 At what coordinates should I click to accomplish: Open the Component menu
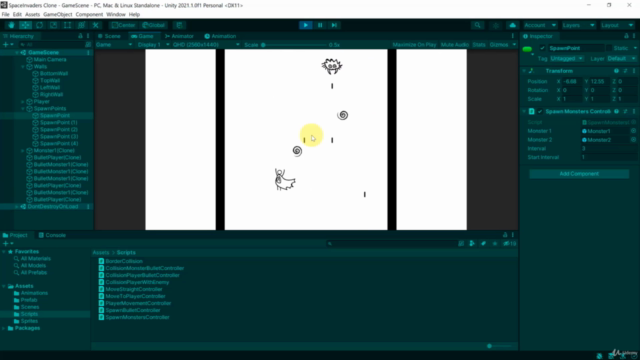pos(89,14)
